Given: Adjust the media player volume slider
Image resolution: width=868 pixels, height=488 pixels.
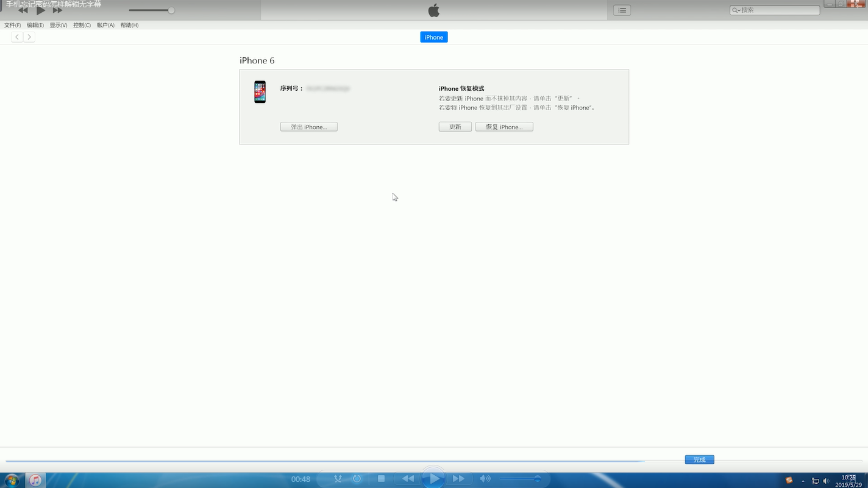Looking at the screenshot, I should pos(521,479).
